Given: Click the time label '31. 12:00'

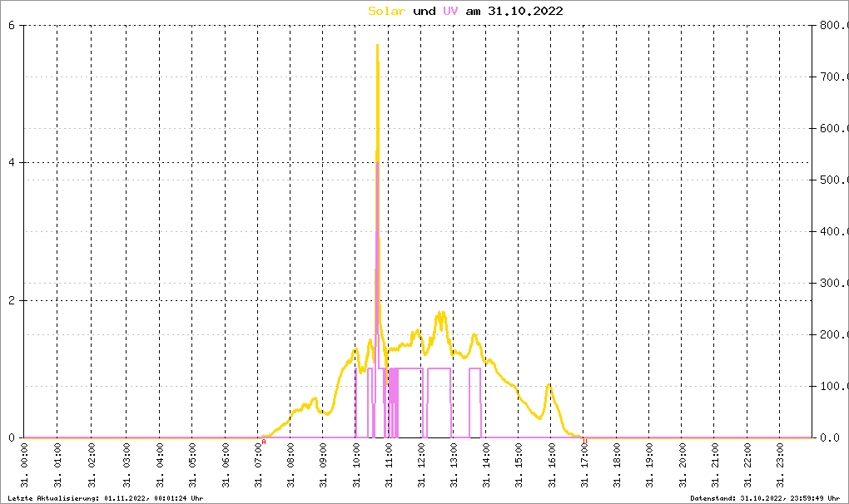Looking at the screenshot, I should pos(421,466).
